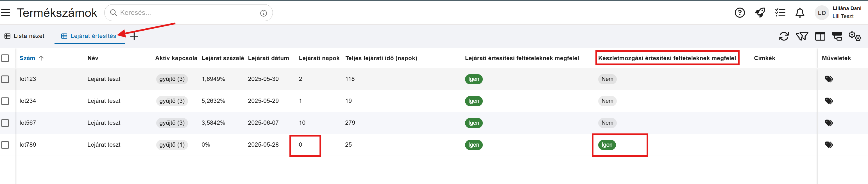This screenshot has width=868, height=184.
Task: Toggle the select-all header checkbox
Action: (x=5, y=58)
